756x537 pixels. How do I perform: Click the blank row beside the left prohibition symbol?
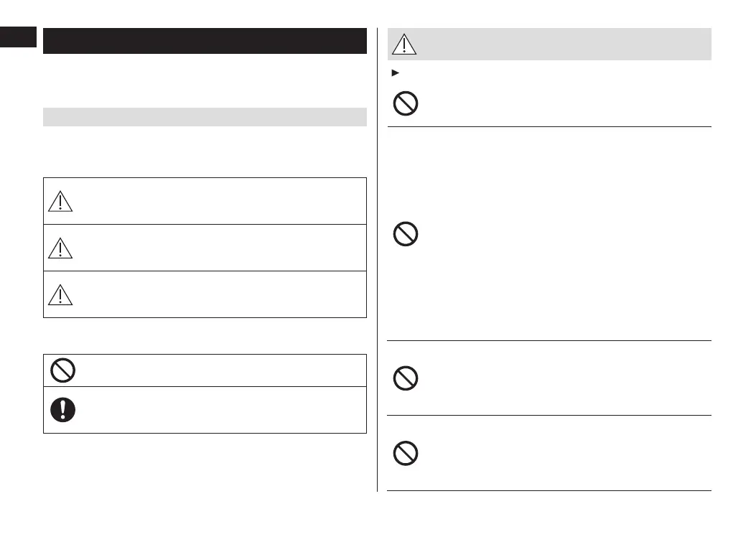[215, 370]
